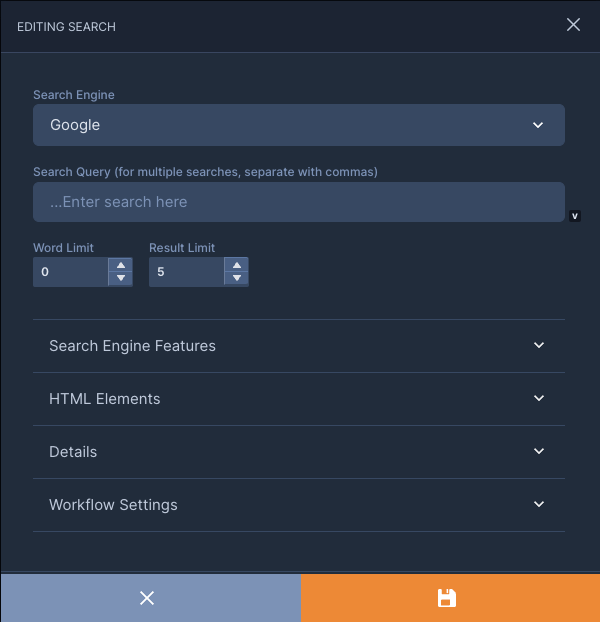Image resolution: width=600 pixels, height=622 pixels.
Task: Save the search with the orange disk button
Action: click(450, 598)
